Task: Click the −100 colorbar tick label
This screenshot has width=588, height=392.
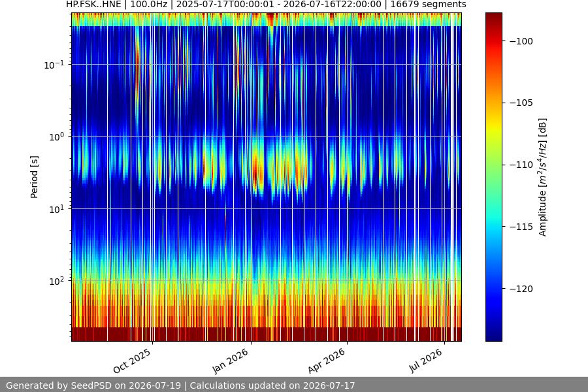Action: click(x=521, y=41)
